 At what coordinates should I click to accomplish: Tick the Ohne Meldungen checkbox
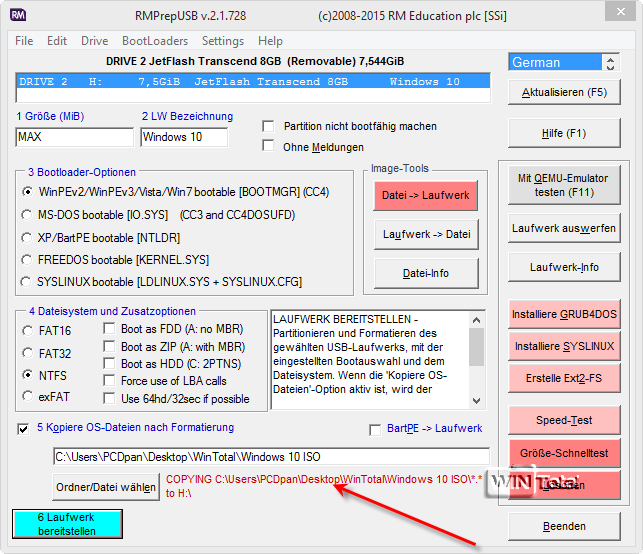pyautogui.click(x=268, y=146)
